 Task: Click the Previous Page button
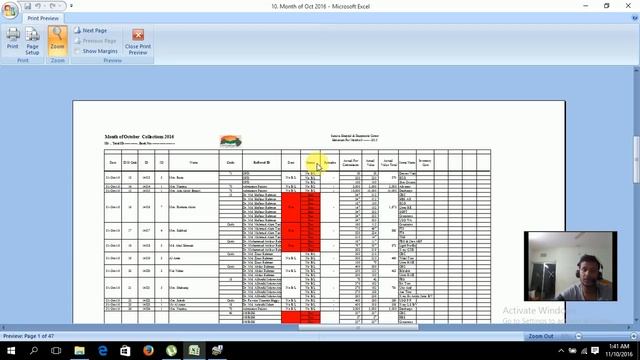coord(95,41)
